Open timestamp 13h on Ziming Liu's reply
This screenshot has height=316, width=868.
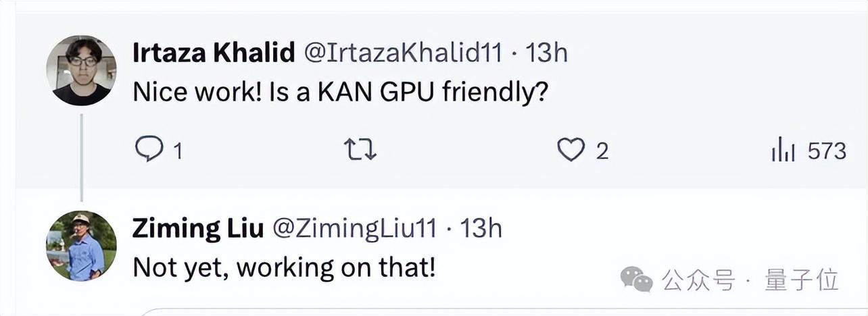[x=481, y=228]
